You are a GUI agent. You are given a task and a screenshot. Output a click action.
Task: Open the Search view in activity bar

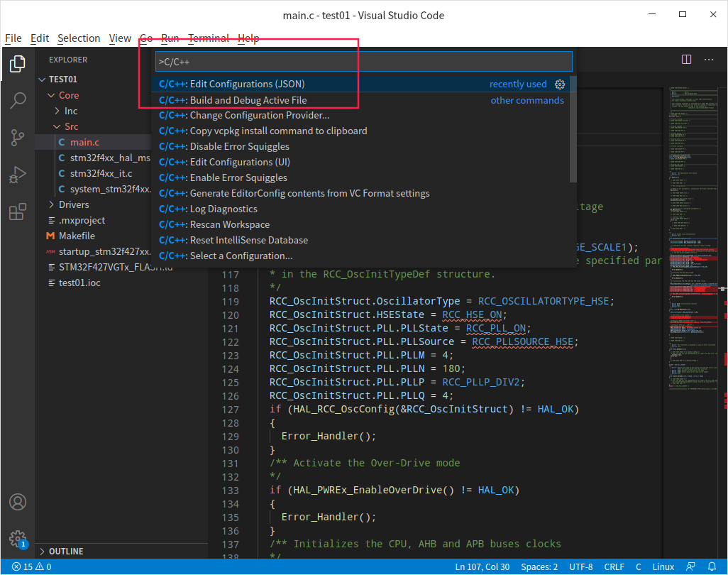click(18, 100)
